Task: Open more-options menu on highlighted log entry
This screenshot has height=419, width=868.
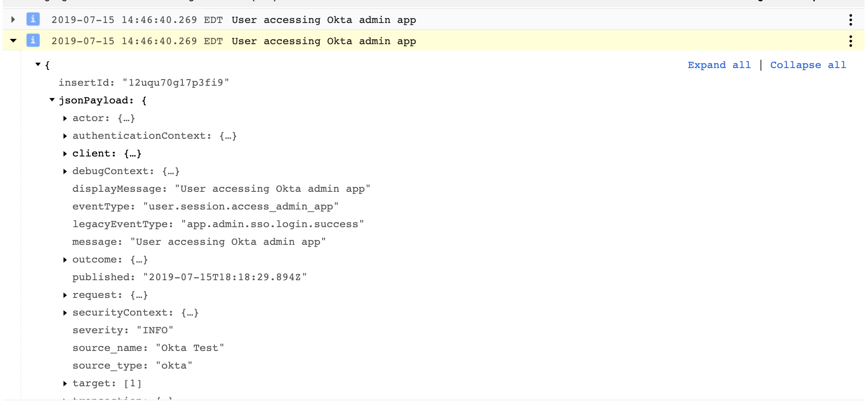Action: tap(850, 41)
